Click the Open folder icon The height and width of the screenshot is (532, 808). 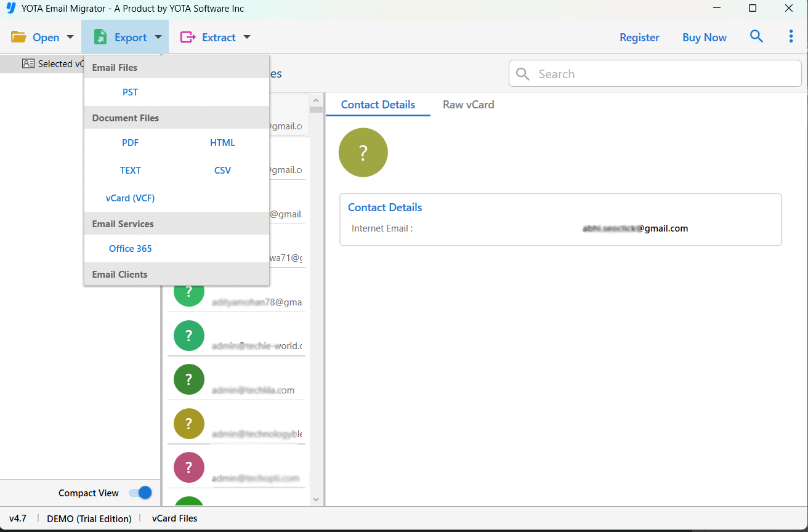[18, 37]
